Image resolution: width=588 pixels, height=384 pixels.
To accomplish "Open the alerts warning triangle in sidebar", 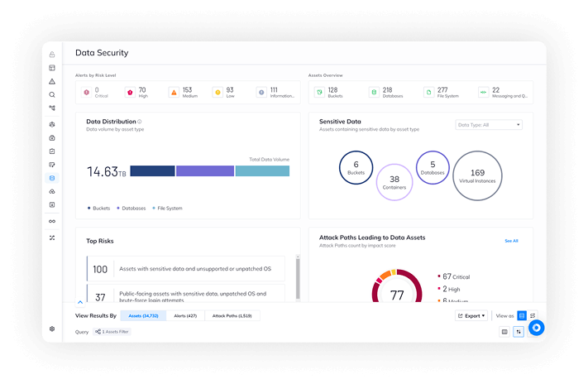I will [52, 81].
